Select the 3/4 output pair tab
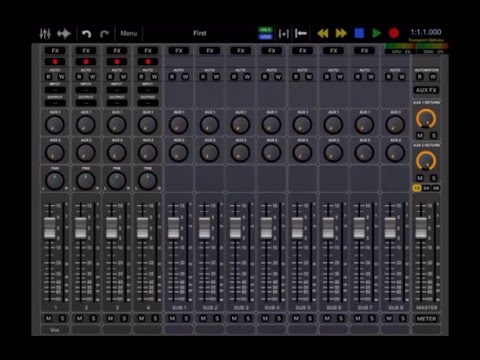This screenshot has width=480, height=360. 426,188
